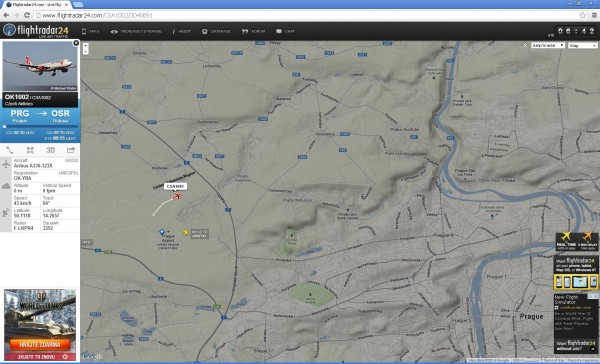Viewport: 600px width, 364px height.
Task: Click the Flightradar24 logo
Action: click(x=36, y=31)
